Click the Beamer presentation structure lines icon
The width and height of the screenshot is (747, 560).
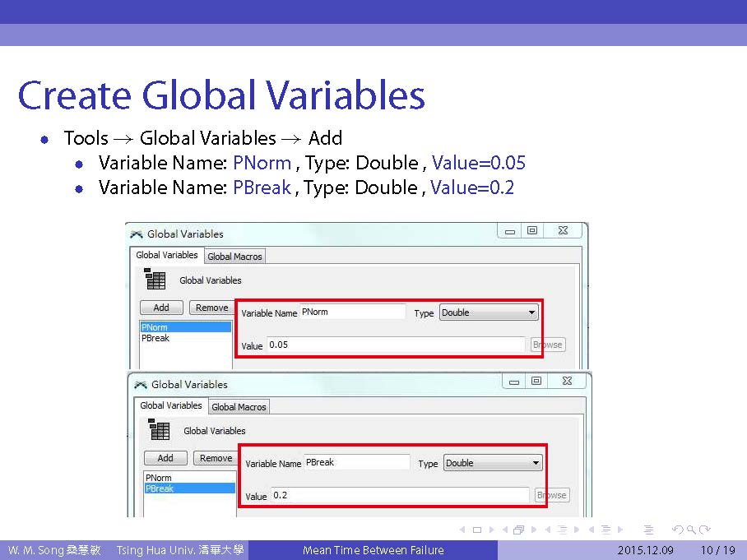647,530
